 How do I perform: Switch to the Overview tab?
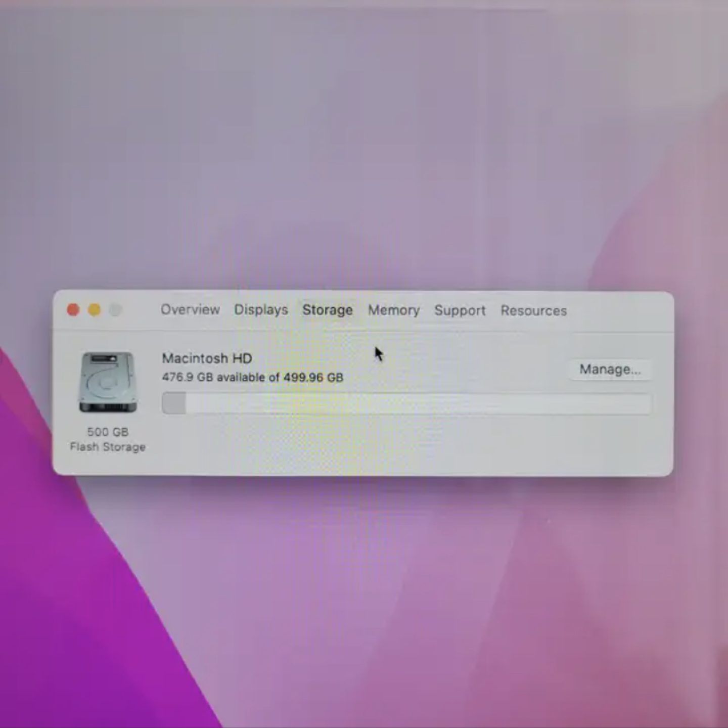coord(190,309)
